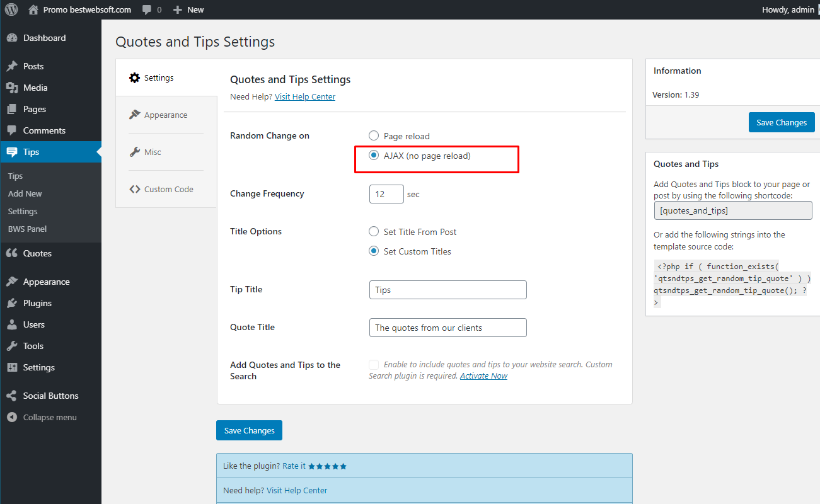Viewport: 820px width, 504px height.
Task: Tick the include in website search checkbox
Action: pyautogui.click(x=374, y=365)
